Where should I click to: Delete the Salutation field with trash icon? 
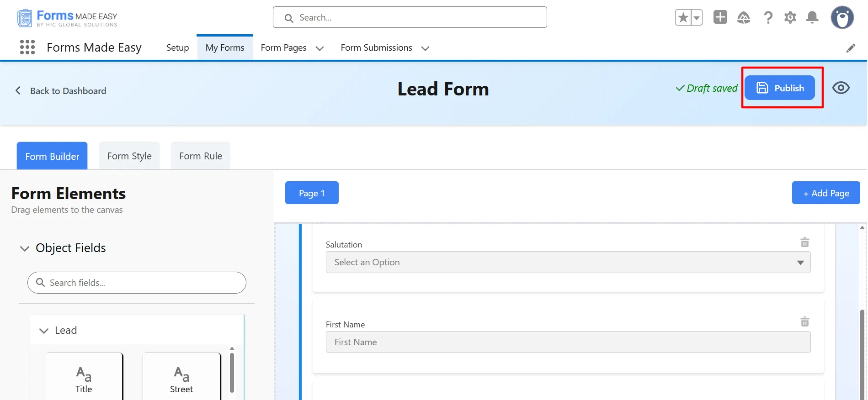point(804,242)
